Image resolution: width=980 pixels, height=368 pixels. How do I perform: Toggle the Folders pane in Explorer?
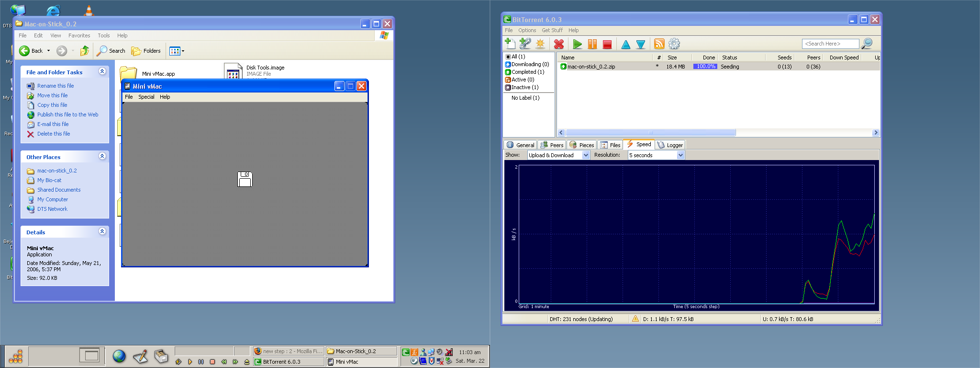(146, 51)
